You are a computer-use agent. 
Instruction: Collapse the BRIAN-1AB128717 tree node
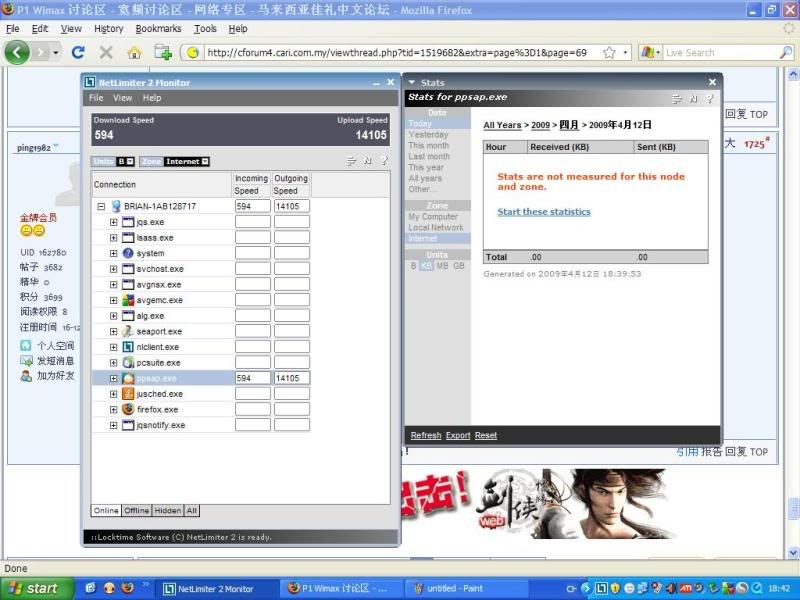point(101,206)
